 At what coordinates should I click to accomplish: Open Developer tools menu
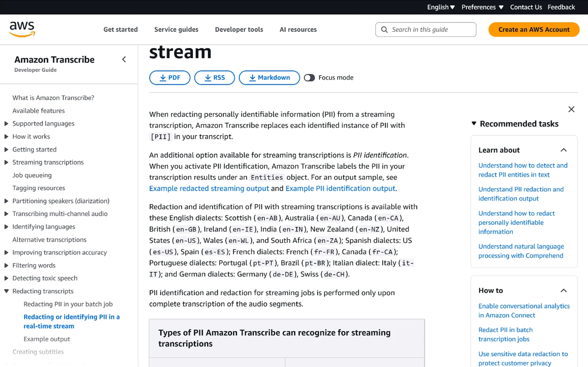click(x=239, y=29)
